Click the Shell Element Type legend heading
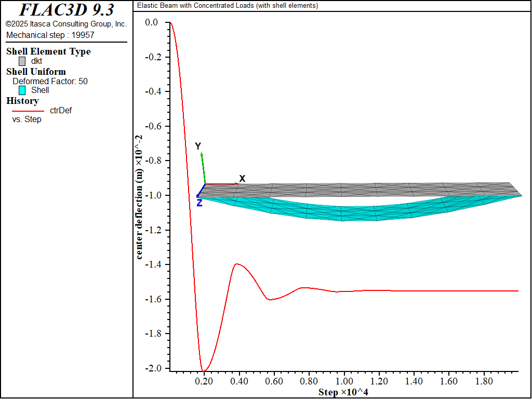The height and width of the screenshot is (399, 532). 48,51
